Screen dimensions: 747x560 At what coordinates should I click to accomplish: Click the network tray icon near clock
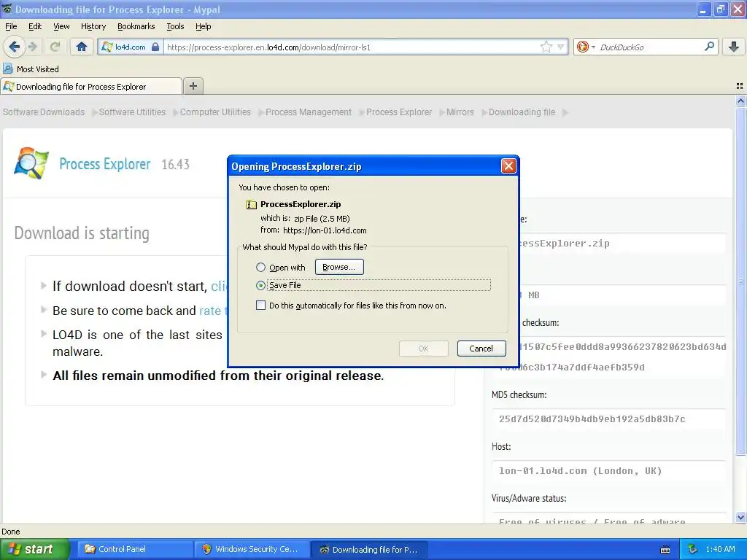693,549
